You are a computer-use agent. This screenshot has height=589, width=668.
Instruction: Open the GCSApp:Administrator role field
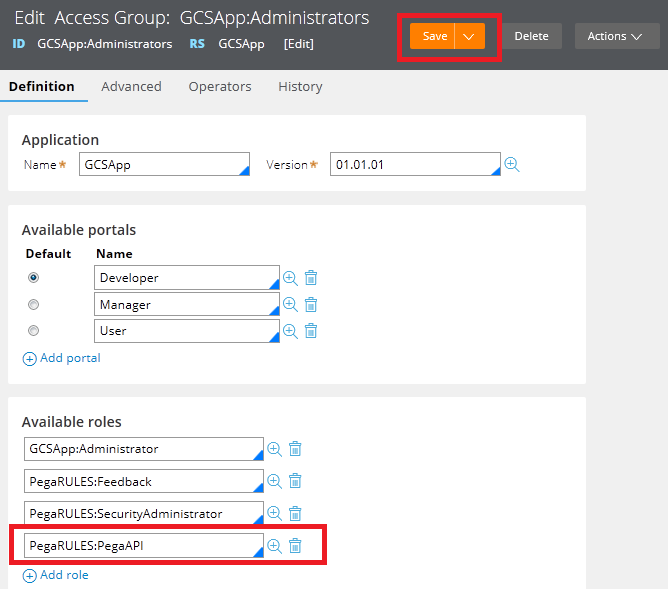(144, 449)
